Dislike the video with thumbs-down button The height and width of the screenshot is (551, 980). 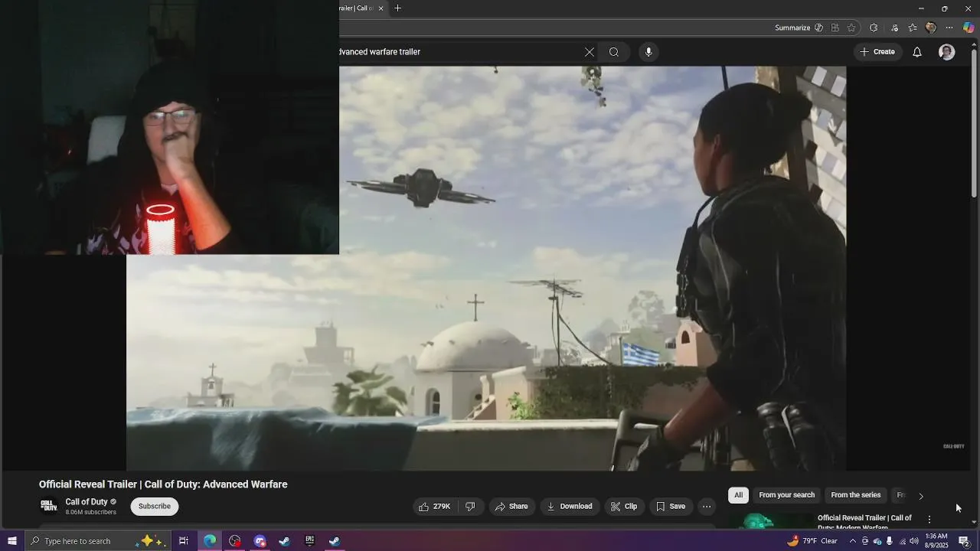click(x=470, y=507)
